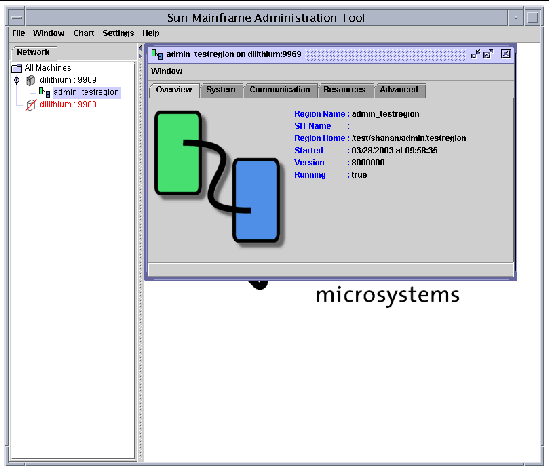This screenshot has height=472, width=549.
Task: Select dilithium : 9969 machine label
Action: [68, 80]
